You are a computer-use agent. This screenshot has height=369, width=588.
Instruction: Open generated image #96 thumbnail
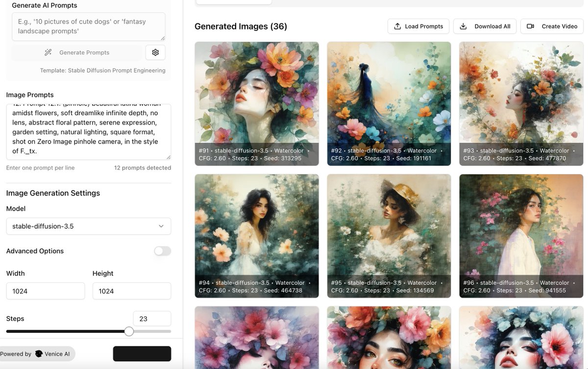pos(521,236)
